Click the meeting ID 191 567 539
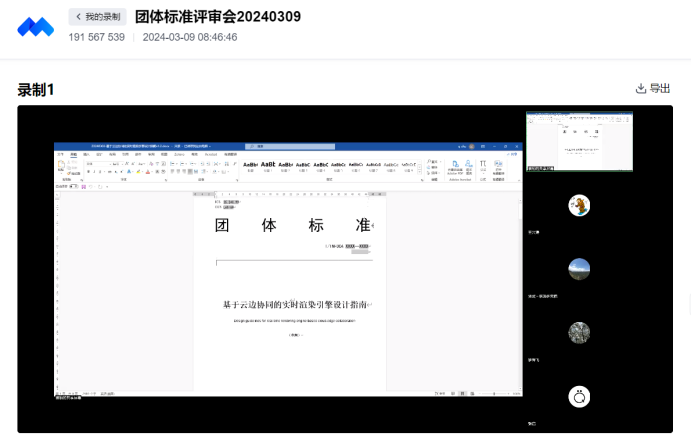Screen dimensions: 692x436 click(x=97, y=37)
